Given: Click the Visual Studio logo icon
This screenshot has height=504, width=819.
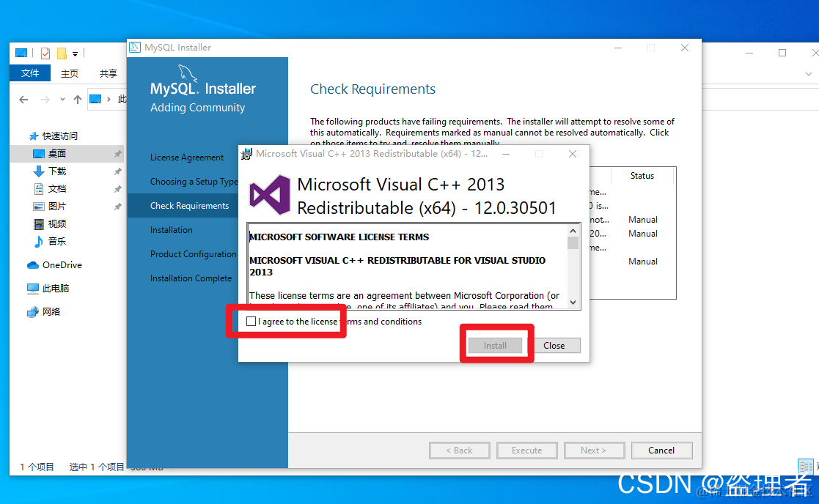Looking at the screenshot, I should [x=270, y=195].
